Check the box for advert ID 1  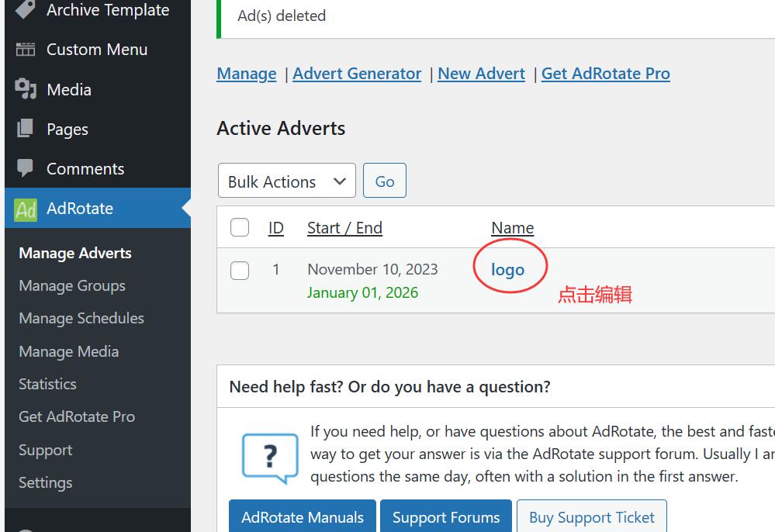[x=240, y=270]
